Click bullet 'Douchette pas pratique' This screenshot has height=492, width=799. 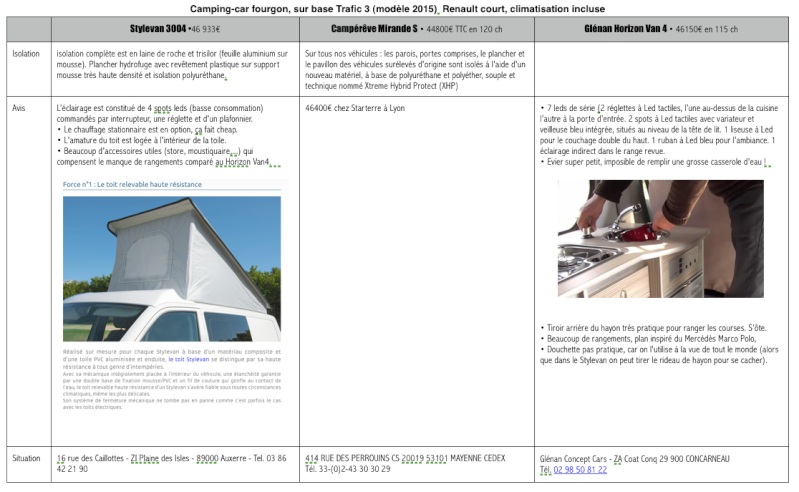(659, 354)
